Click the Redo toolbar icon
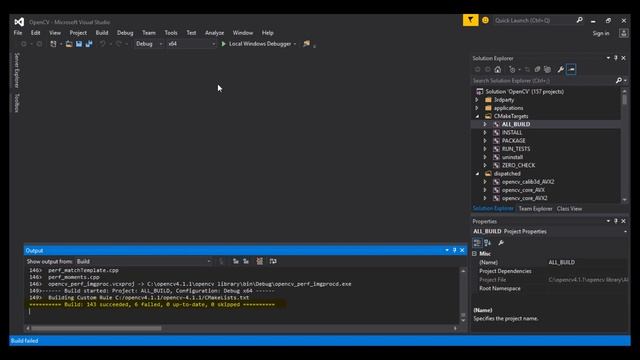 pyautogui.click(x=118, y=44)
